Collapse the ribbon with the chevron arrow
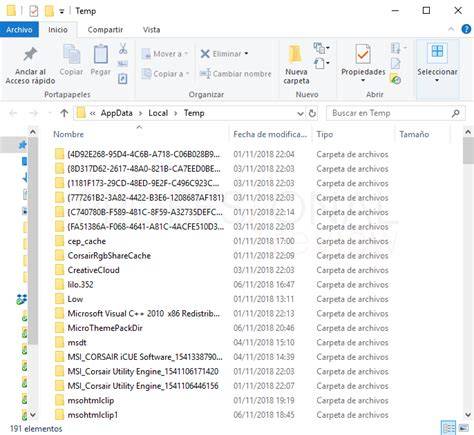 pos(451,29)
